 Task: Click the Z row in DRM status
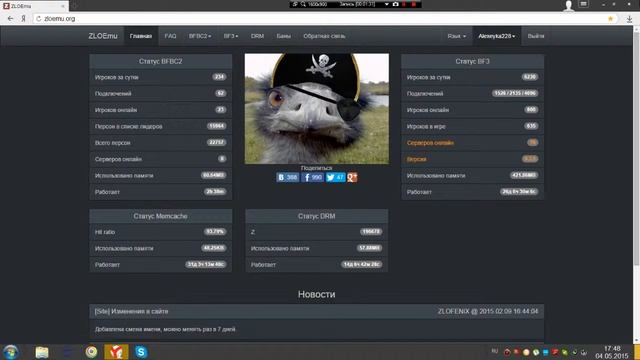pyautogui.click(x=316, y=232)
